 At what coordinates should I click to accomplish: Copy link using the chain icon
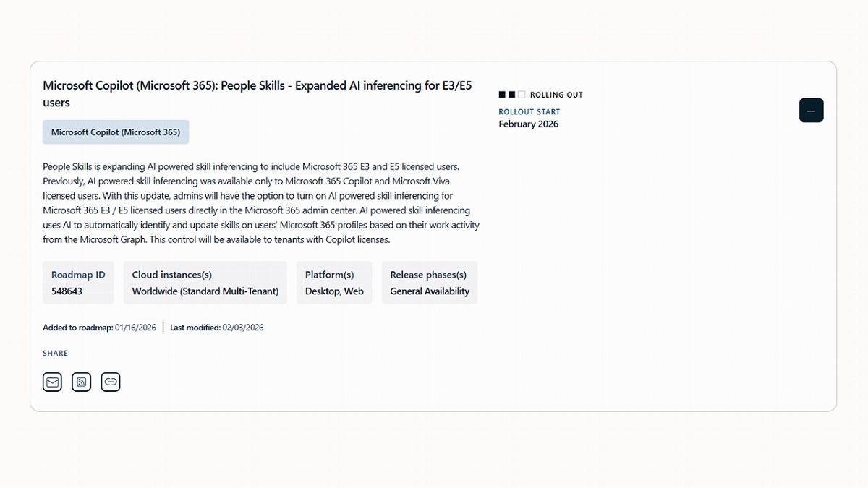[x=111, y=382]
